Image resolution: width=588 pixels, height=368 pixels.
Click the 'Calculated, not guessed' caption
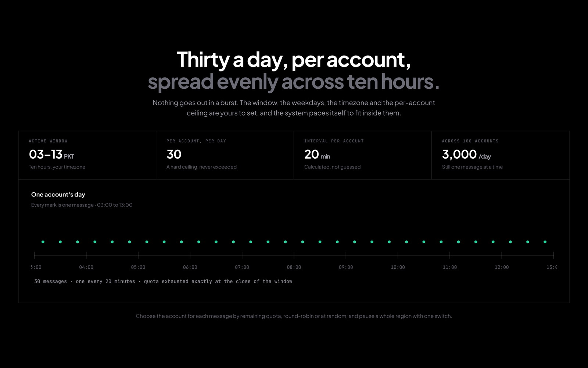tap(332, 167)
